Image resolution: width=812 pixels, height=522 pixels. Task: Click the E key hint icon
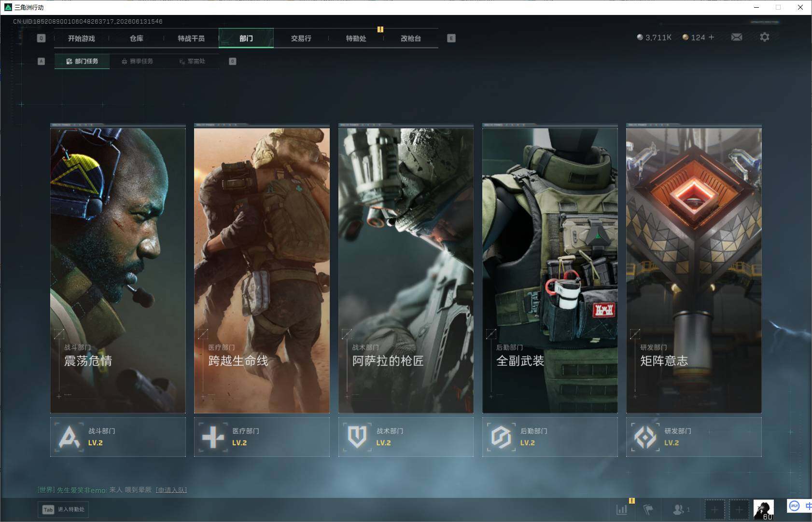[451, 38]
